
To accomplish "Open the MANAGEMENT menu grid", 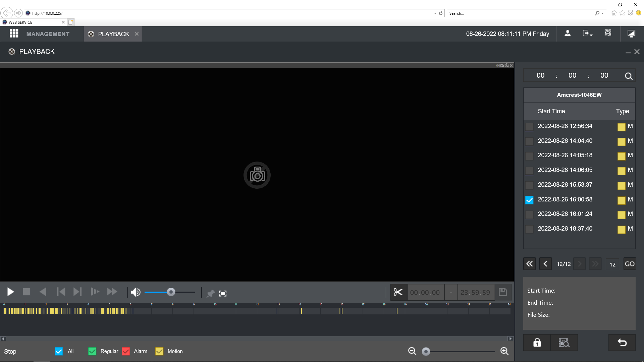I will coord(14,34).
